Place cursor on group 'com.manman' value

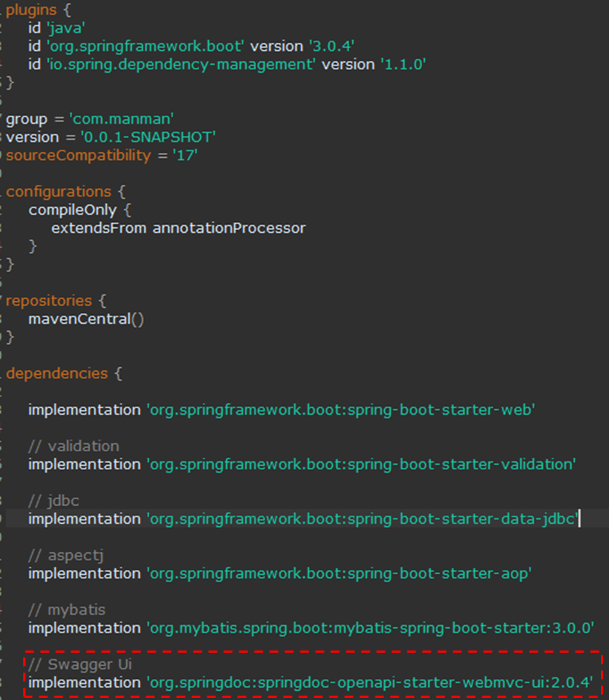[x=122, y=119]
